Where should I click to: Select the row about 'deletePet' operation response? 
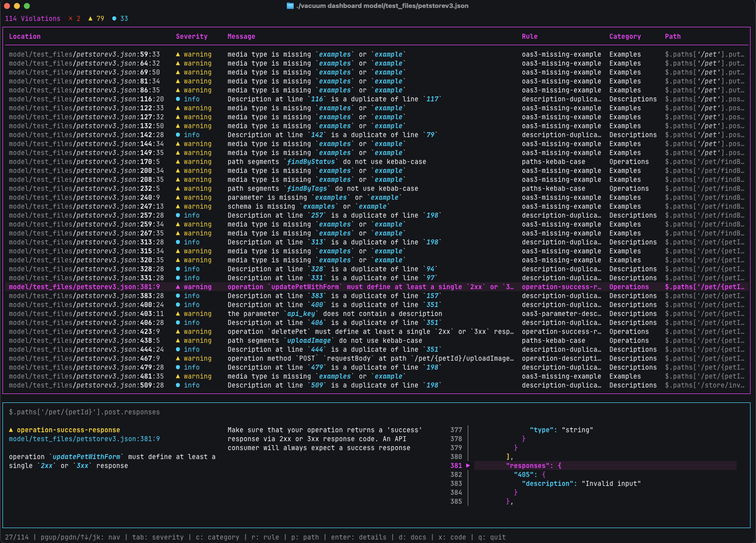[377, 332]
